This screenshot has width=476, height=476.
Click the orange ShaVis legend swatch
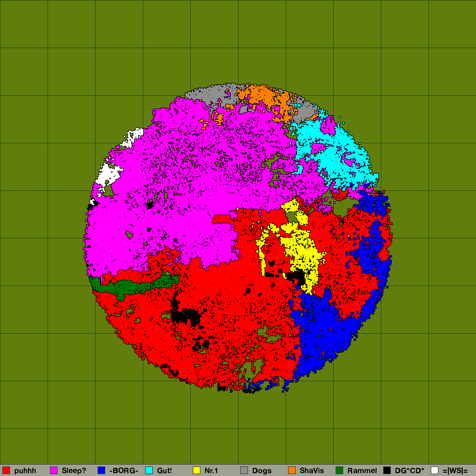(292, 470)
